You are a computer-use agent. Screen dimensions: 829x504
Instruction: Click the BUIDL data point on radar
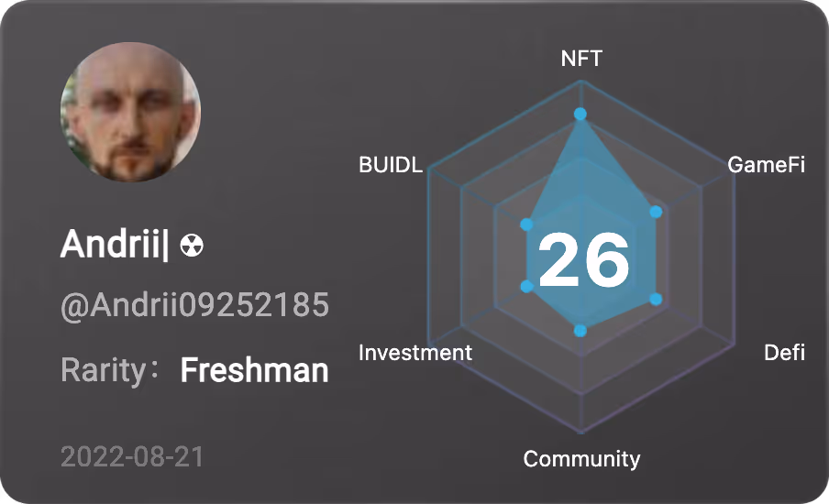(x=526, y=225)
